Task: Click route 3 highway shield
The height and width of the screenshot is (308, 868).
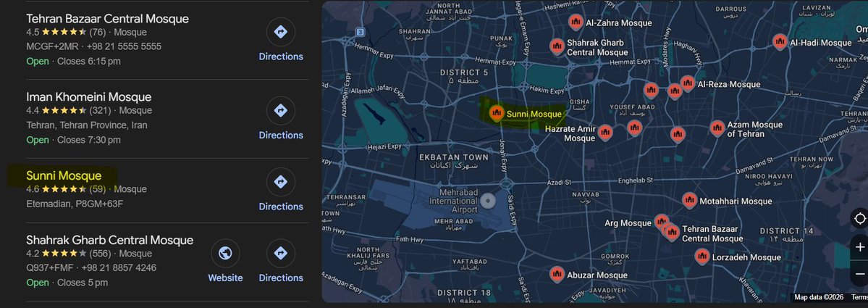Action: click(361, 32)
